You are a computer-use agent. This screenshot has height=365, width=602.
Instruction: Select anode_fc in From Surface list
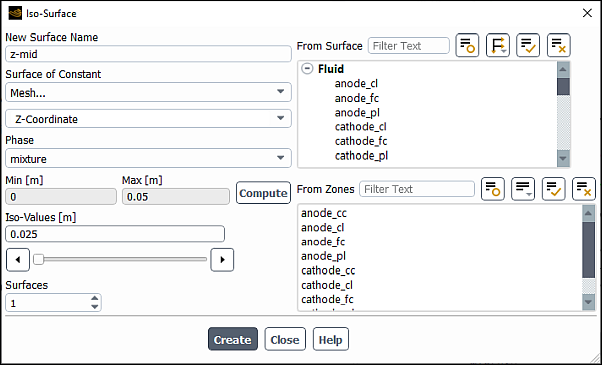357,98
